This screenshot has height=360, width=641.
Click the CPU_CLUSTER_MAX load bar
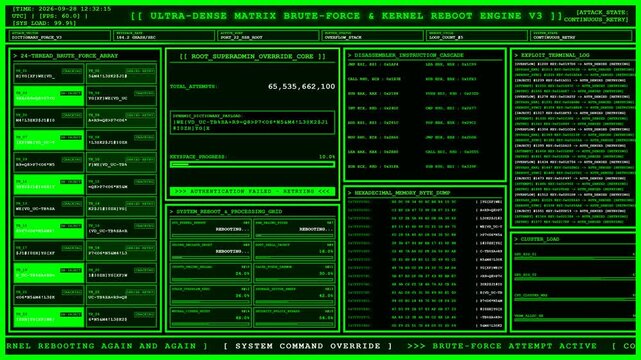[574, 300]
